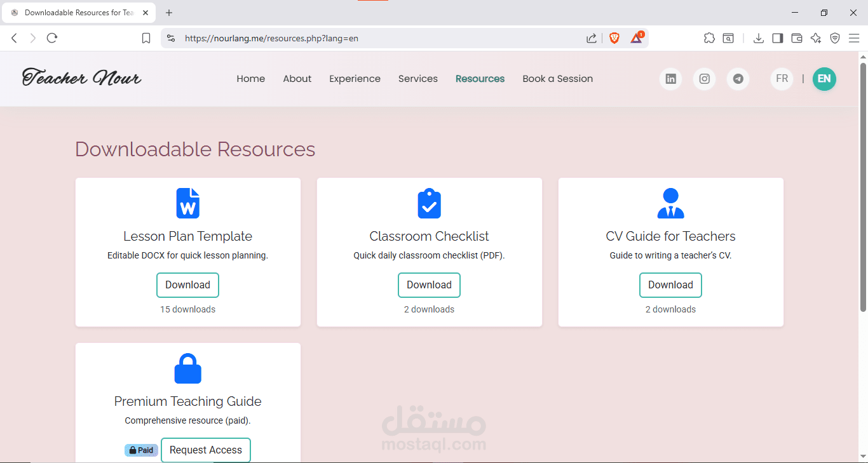
Task: Open the Downloads arrow icon in the toolbar
Action: 758,38
